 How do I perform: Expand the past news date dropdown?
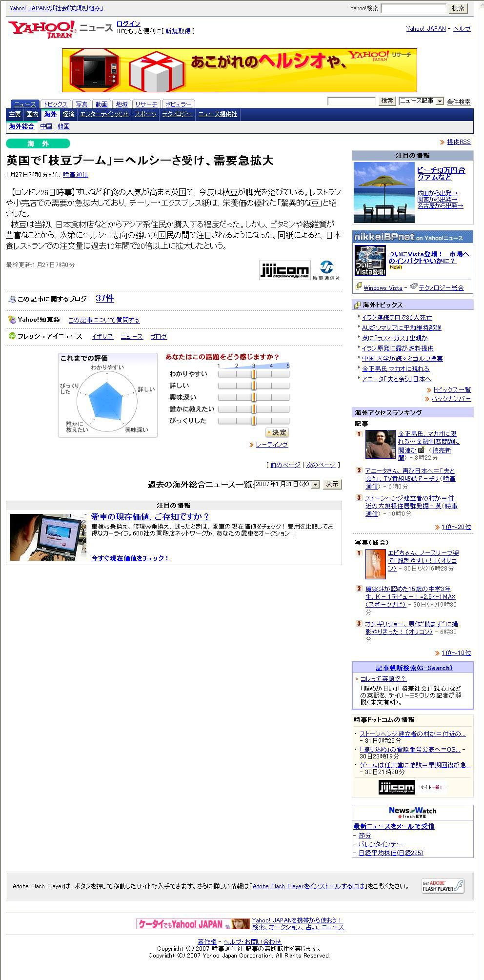click(x=287, y=484)
